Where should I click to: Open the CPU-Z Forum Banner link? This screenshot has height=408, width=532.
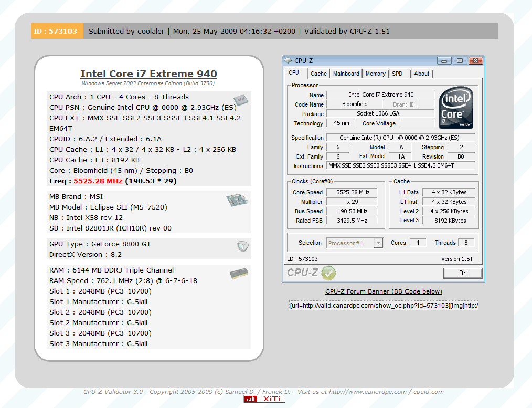pyautogui.click(x=384, y=291)
